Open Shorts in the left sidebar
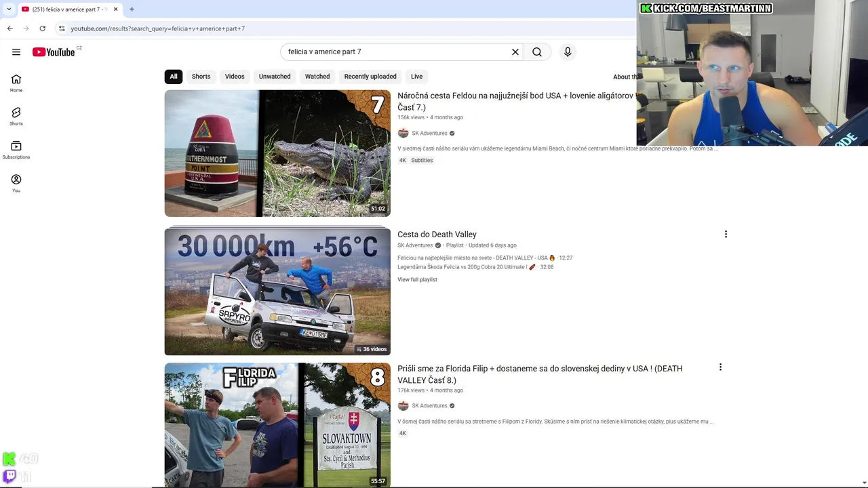The image size is (868, 488). (x=16, y=117)
